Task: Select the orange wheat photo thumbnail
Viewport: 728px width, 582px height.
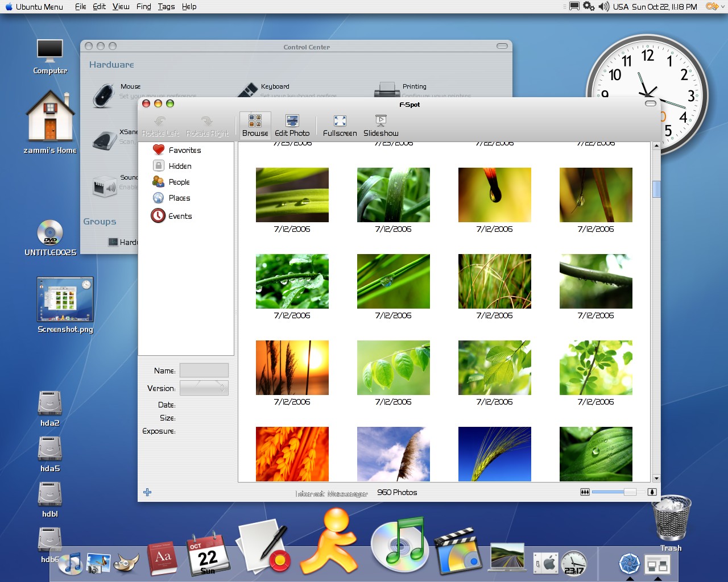Action: (292, 454)
